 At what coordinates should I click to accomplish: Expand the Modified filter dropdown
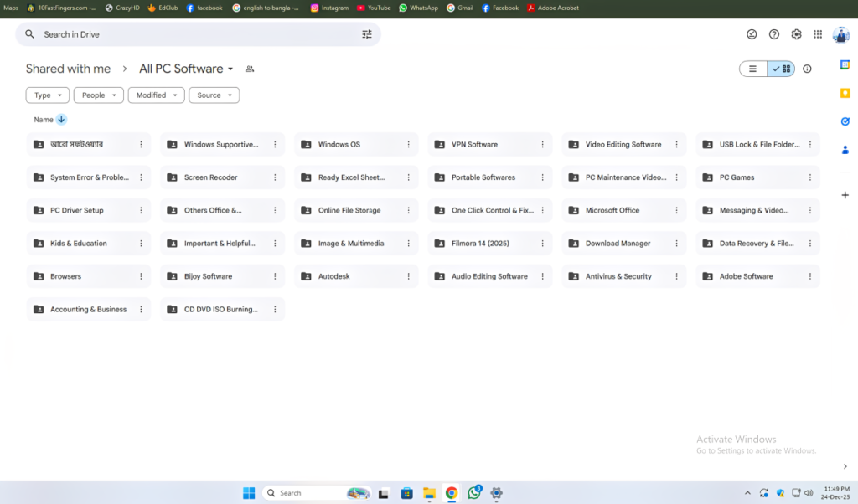(x=156, y=95)
